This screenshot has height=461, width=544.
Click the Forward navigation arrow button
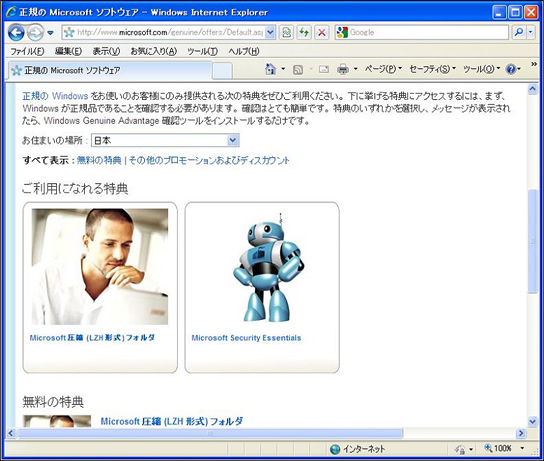click(x=35, y=33)
